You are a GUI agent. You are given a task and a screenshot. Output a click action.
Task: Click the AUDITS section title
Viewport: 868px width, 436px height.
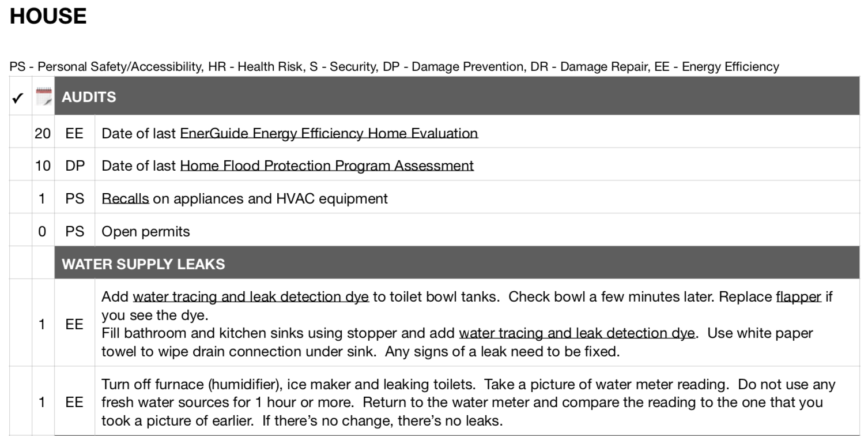pos(89,97)
